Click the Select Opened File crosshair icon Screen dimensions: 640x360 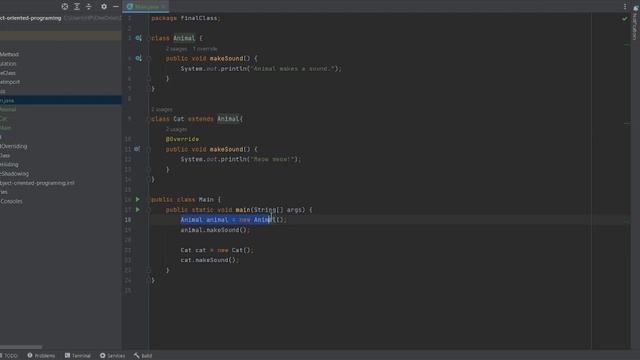click(x=64, y=7)
